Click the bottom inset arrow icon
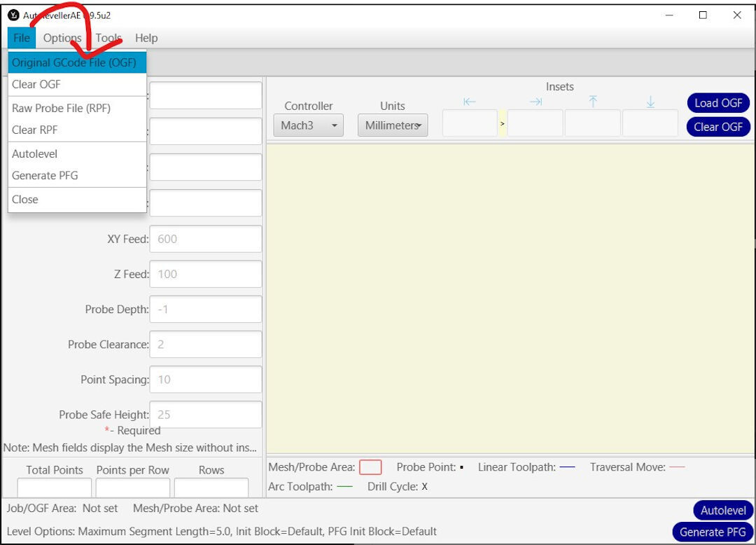 (650, 102)
